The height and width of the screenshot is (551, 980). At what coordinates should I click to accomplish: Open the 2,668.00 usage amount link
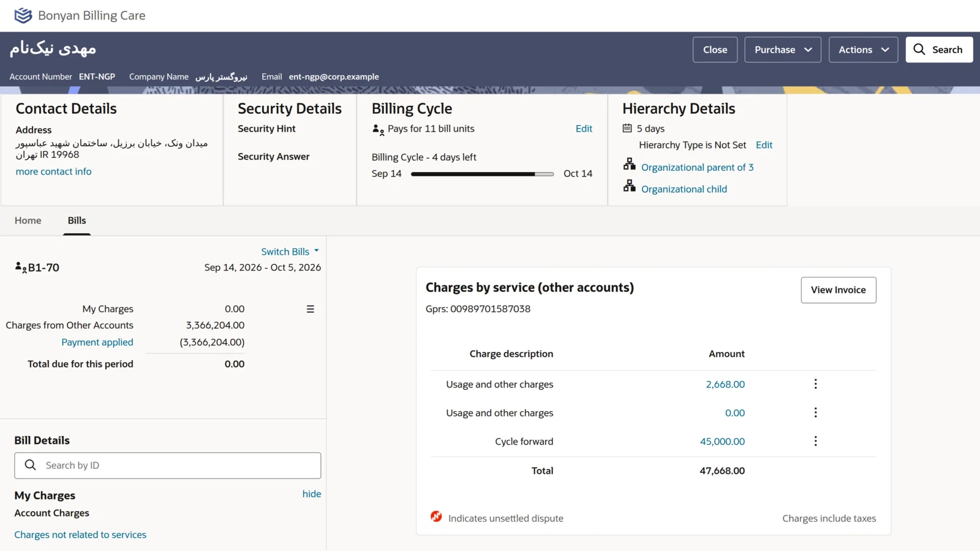[x=725, y=384]
